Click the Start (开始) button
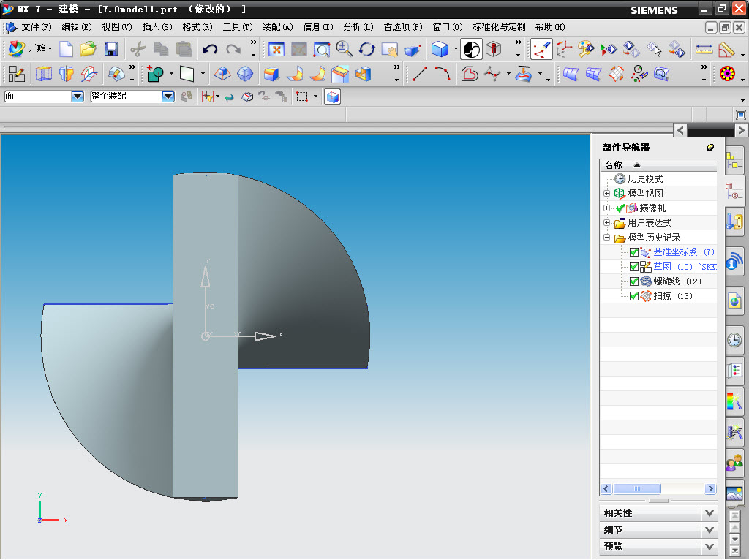 click(x=31, y=48)
